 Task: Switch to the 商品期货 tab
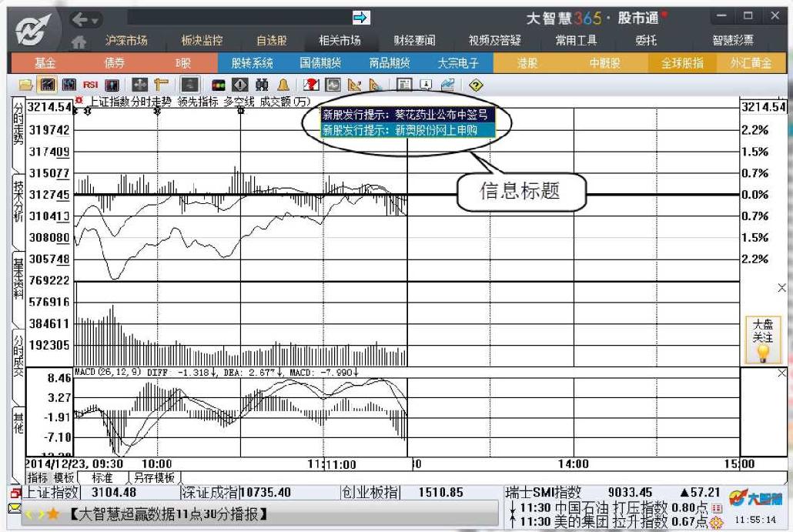click(390, 63)
